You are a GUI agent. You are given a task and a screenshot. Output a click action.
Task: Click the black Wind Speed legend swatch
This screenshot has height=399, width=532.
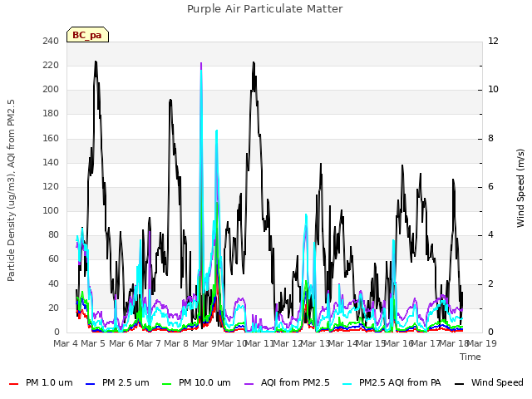click(x=459, y=384)
